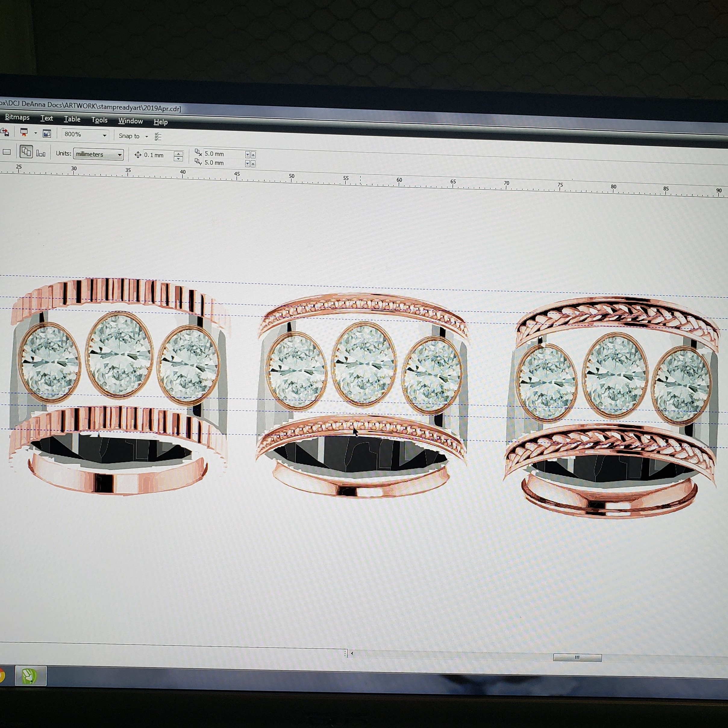The width and height of the screenshot is (728, 728).
Task: Open the Options checklist icon
Action: 158,136
